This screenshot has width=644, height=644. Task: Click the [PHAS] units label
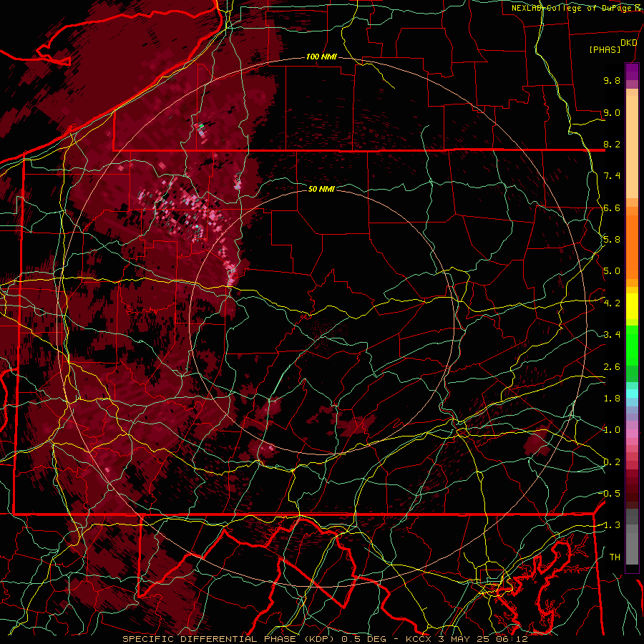(605, 50)
